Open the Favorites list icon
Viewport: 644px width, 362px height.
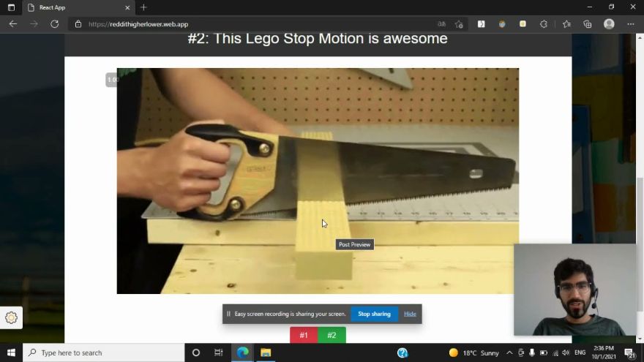[x=566, y=24]
